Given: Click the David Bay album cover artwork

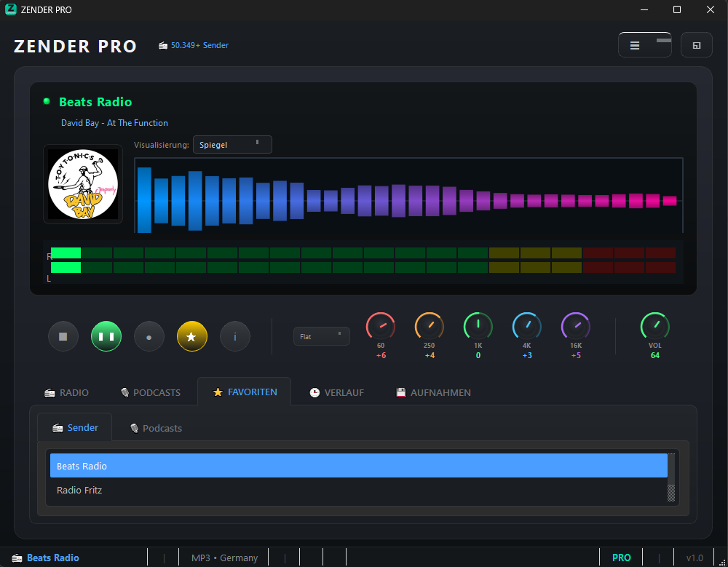Looking at the screenshot, I should click(83, 184).
